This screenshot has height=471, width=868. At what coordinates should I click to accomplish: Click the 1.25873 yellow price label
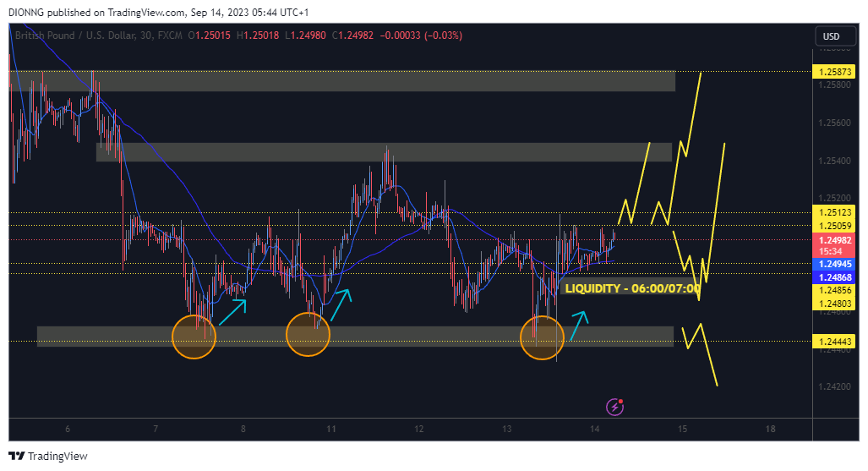point(835,72)
